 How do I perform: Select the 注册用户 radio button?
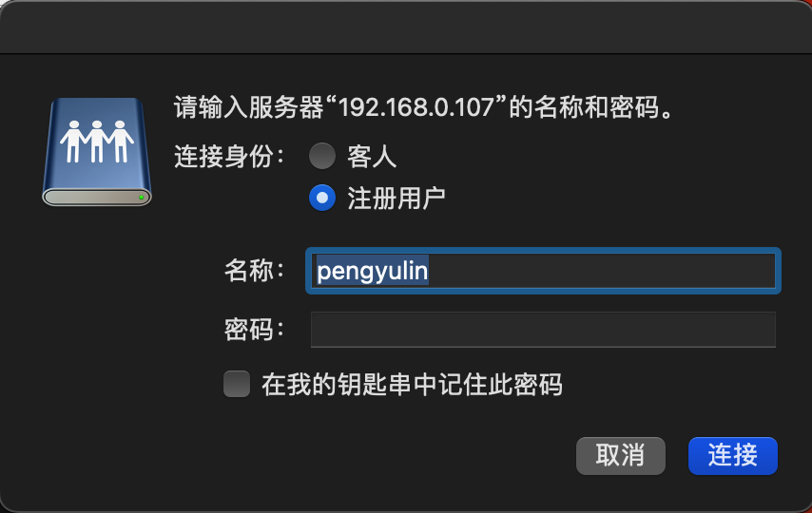322,198
